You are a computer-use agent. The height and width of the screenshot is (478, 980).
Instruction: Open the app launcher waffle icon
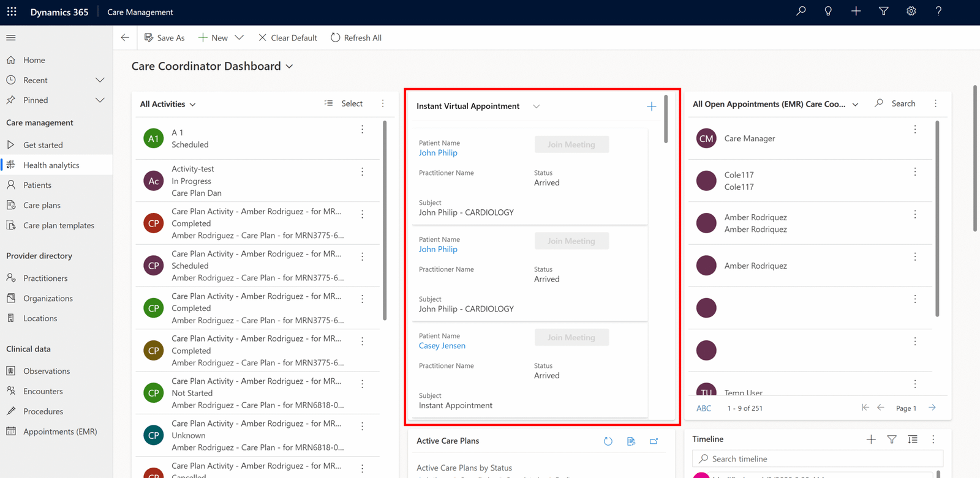[12, 12]
